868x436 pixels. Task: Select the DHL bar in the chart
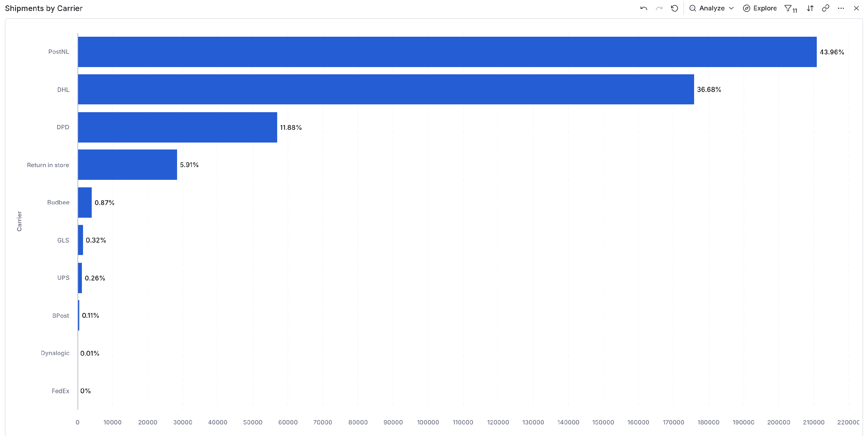click(x=386, y=90)
